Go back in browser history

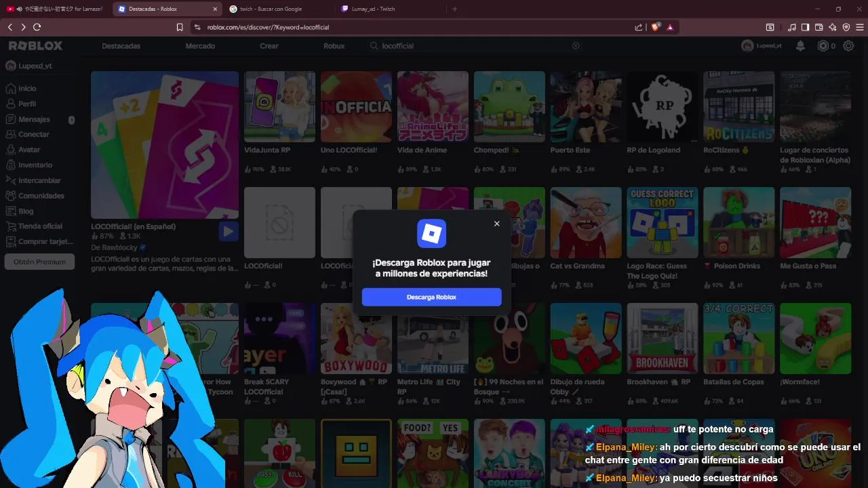point(10,27)
